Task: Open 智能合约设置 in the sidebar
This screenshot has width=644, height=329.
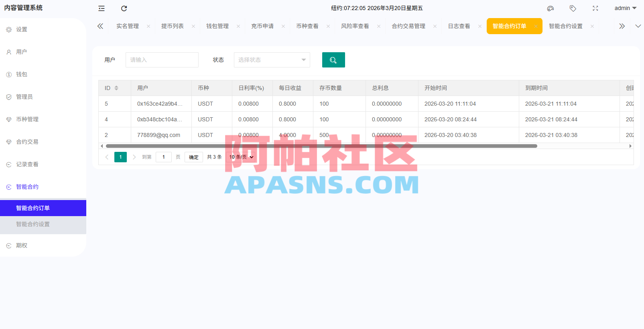Action: 43,224
